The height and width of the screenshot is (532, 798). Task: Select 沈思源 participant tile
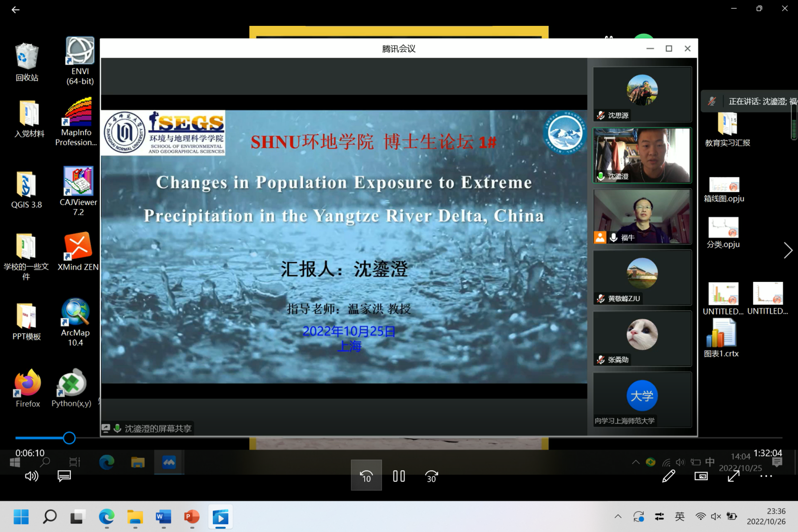[642, 94]
